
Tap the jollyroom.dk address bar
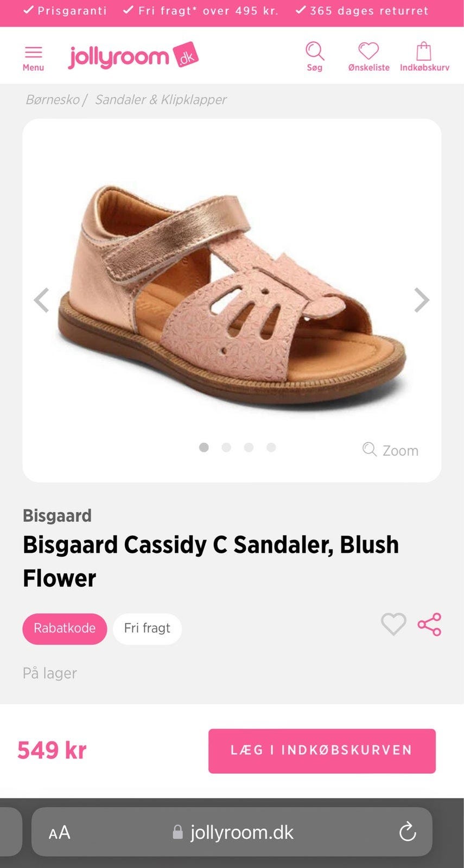(x=232, y=832)
